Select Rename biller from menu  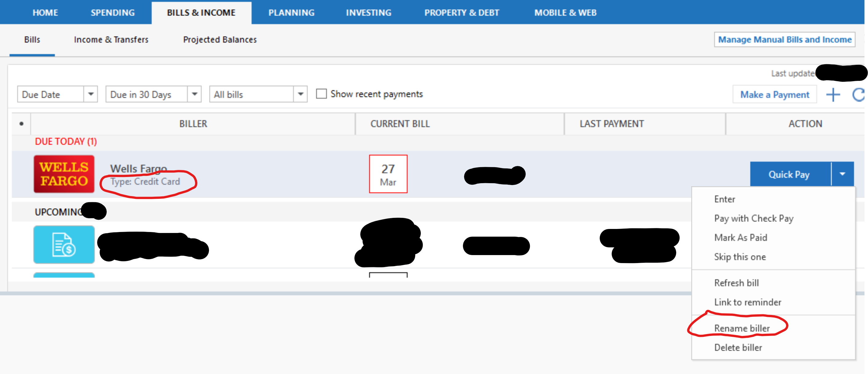pyautogui.click(x=742, y=328)
